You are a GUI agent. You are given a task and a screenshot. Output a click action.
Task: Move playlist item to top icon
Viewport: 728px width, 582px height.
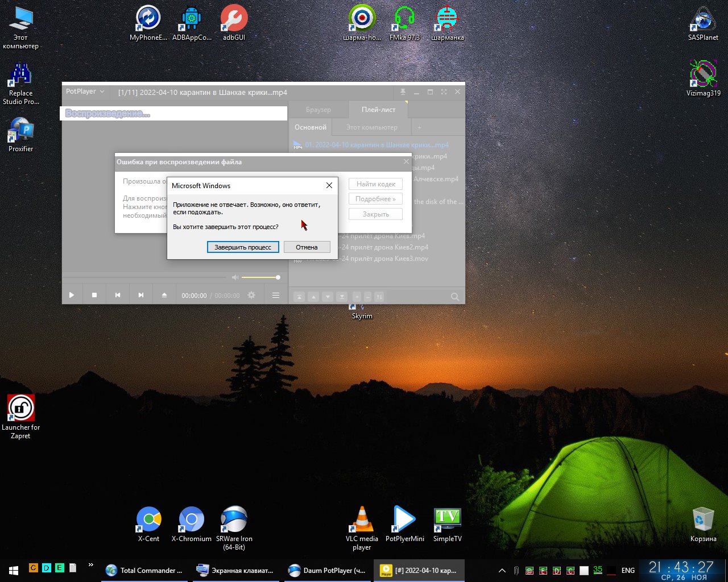pos(299,297)
